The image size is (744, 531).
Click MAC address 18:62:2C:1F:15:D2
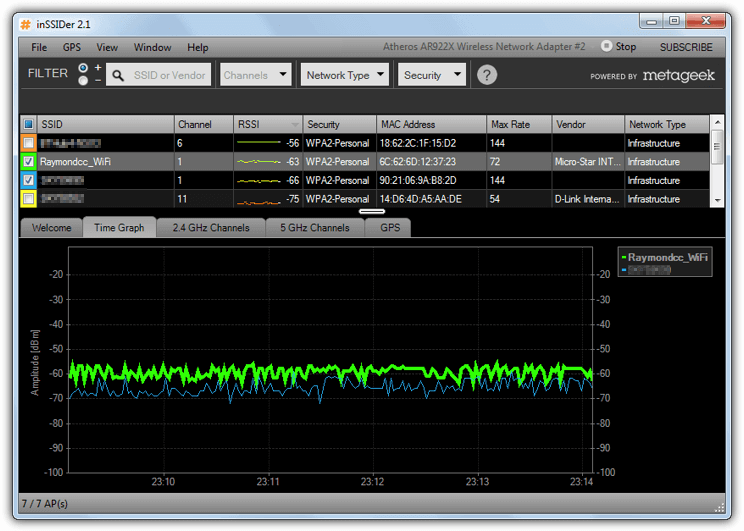418,143
